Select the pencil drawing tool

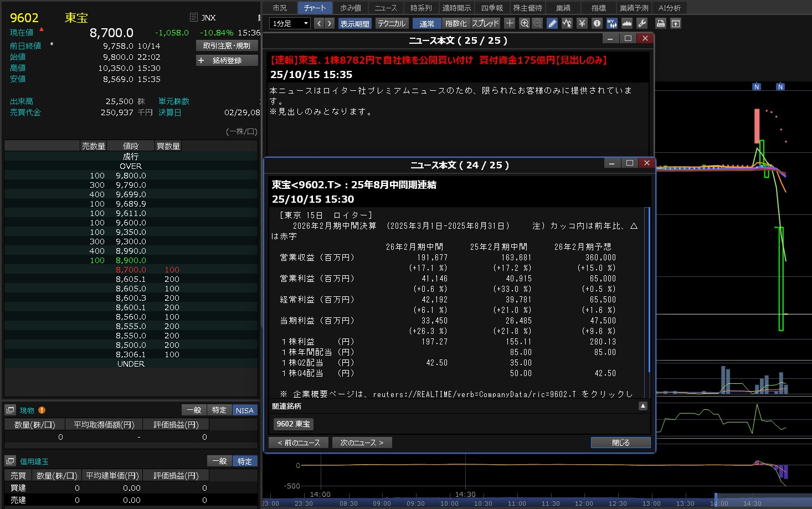point(552,23)
